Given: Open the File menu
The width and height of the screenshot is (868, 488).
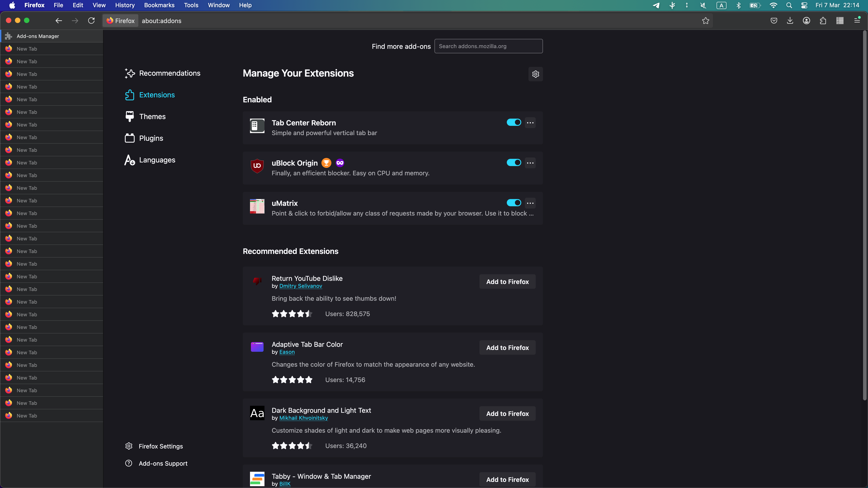Looking at the screenshot, I should pos(58,5).
